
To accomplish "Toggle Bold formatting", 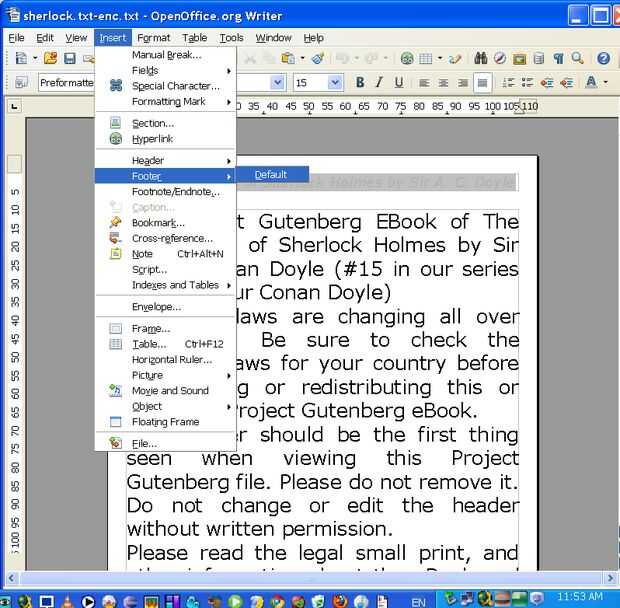I will 360,82.
